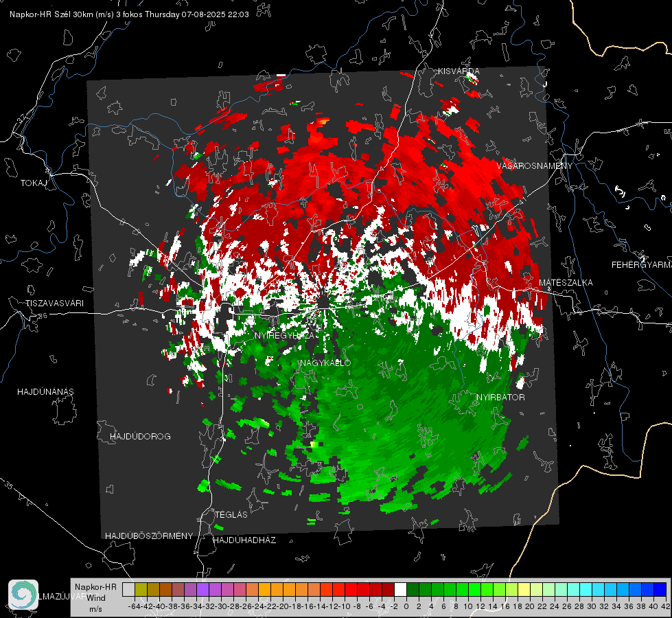Click the road number 41 label near Vásárosnamény
This screenshot has height=618, width=672.
[522, 201]
